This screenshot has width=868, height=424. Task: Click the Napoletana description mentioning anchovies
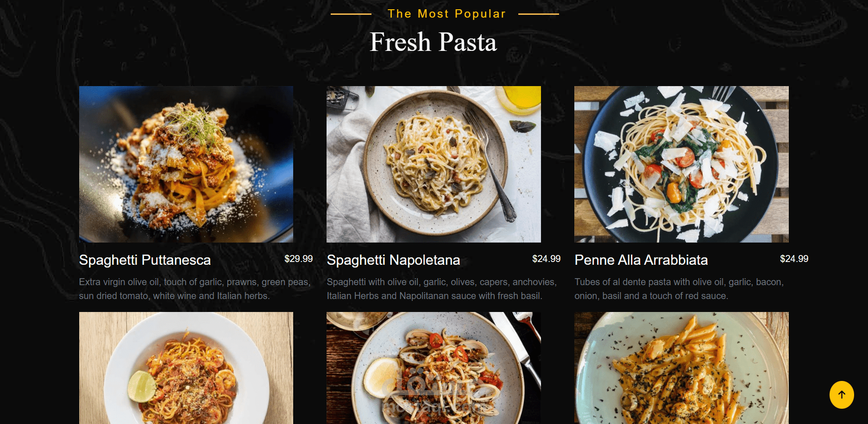tap(441, 289)
